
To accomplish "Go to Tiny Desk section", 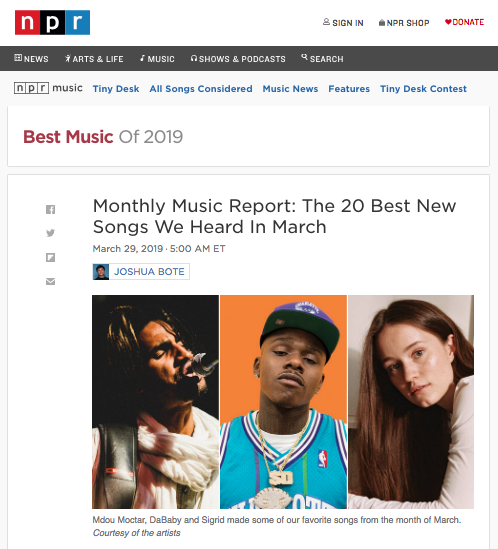I will pos(116,89).
